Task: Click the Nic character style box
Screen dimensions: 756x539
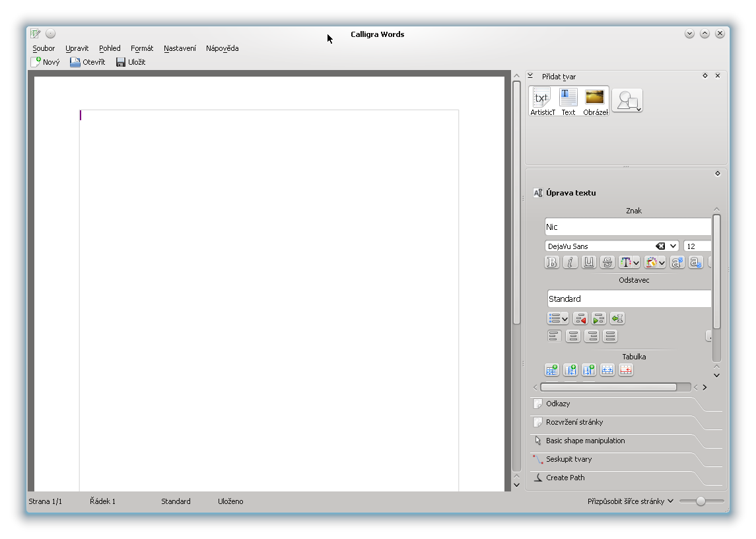Action: click(628, 227)
